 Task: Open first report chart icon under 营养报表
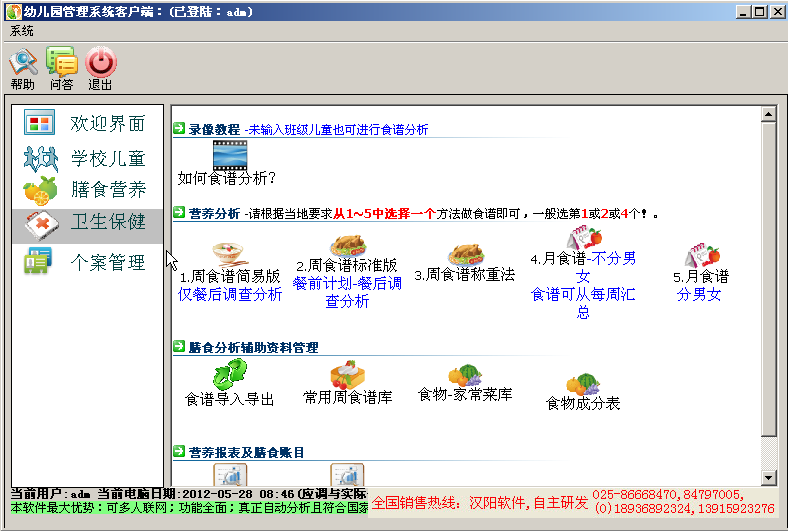230,474
